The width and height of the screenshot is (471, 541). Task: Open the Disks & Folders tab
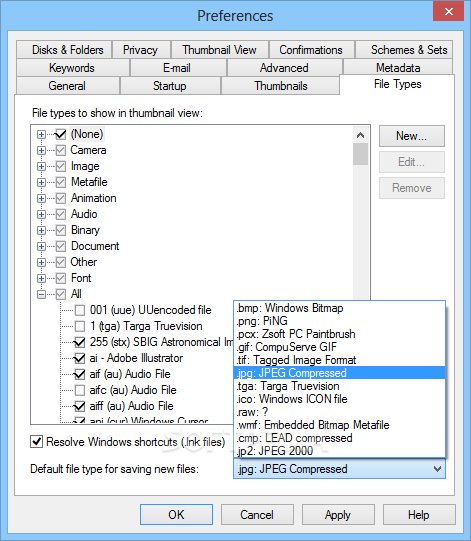(64, 50)
